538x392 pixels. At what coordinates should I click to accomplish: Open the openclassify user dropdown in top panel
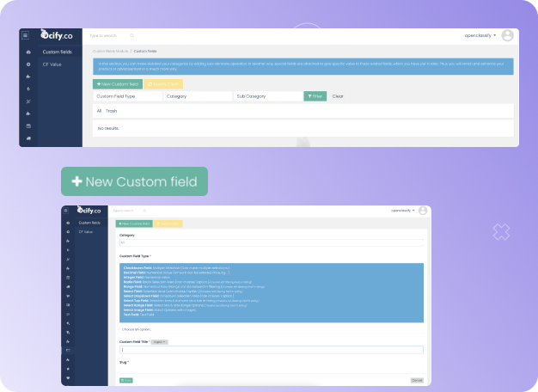coord(480,36)
